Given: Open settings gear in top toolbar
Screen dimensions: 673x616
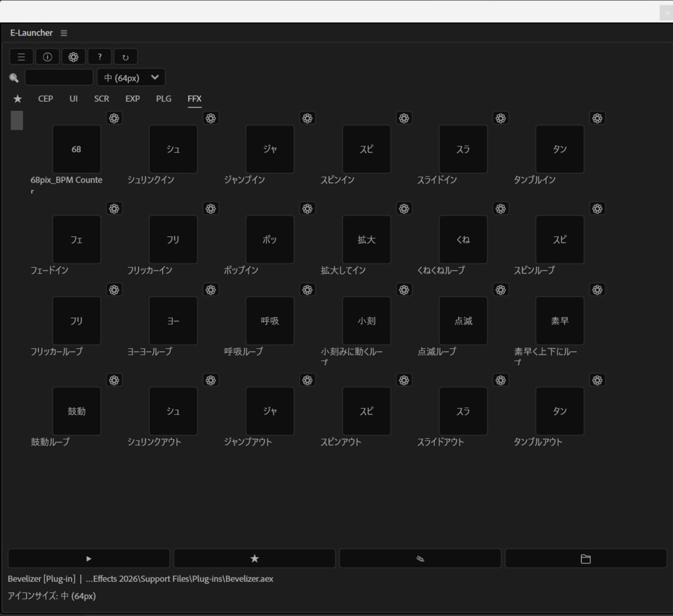Looking at the screenshot, I should 74,56.
